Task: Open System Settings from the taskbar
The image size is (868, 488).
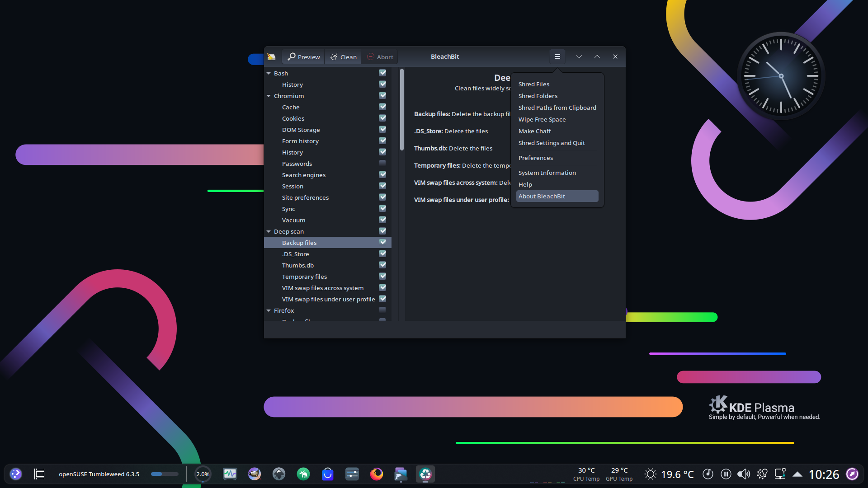Action: [x=352, y=474]
